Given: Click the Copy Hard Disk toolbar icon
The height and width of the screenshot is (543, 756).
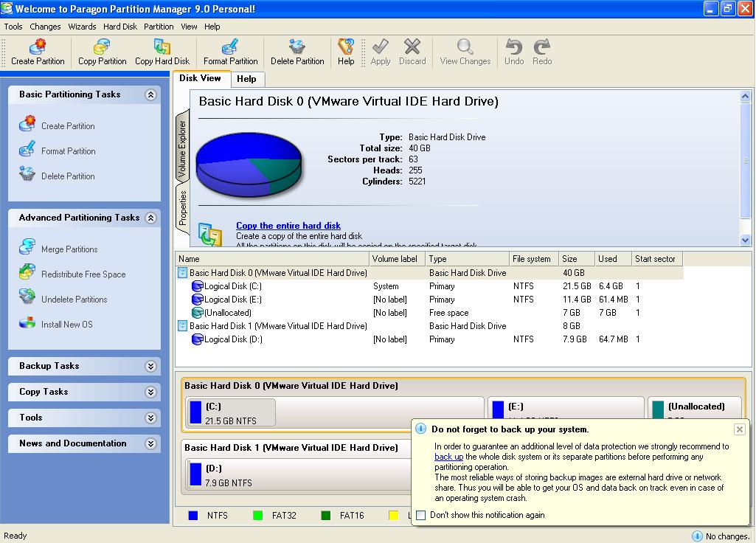Looking at the screenshot, I should (x=162, y=46).
